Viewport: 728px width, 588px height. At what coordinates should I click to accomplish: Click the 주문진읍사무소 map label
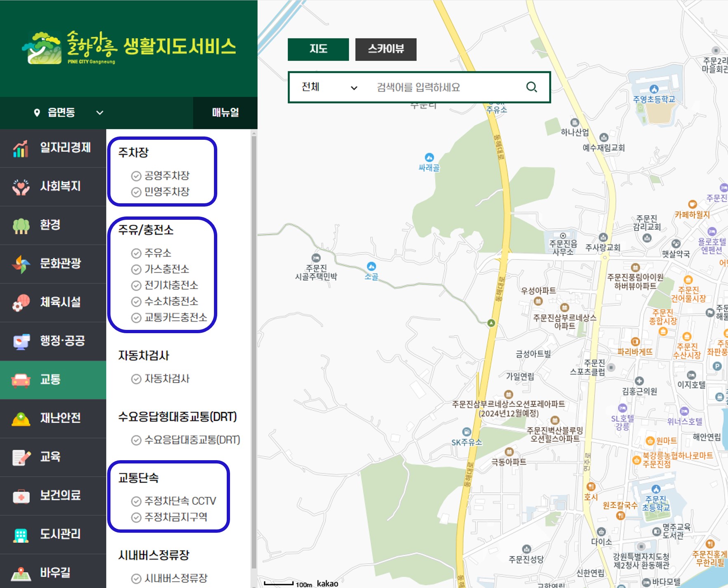coord(563,247)
